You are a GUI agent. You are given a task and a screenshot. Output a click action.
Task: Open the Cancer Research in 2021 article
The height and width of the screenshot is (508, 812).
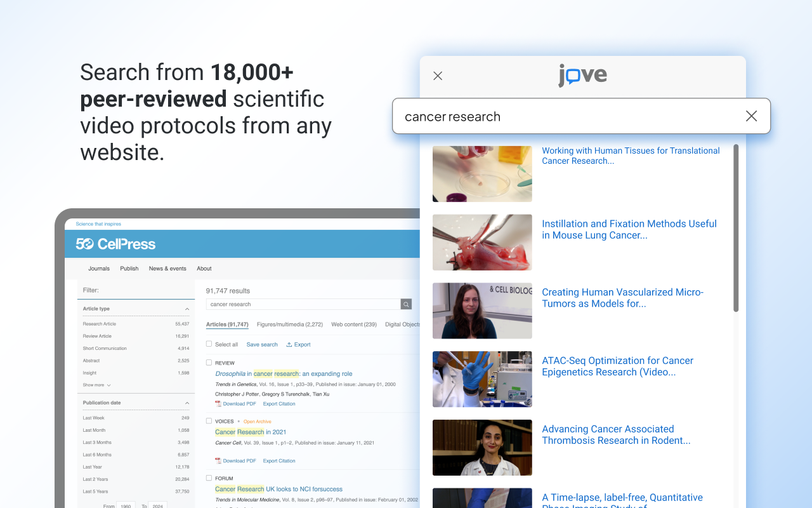click(251, 432)
